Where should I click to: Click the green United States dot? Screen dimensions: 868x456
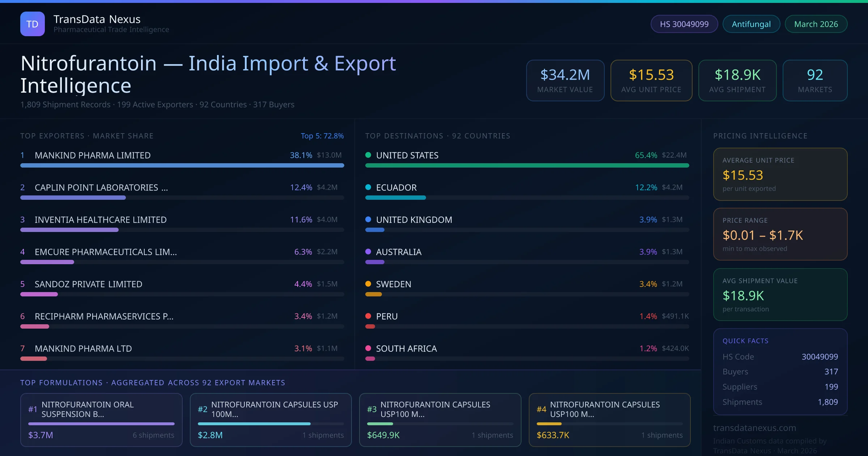[368, 155]
